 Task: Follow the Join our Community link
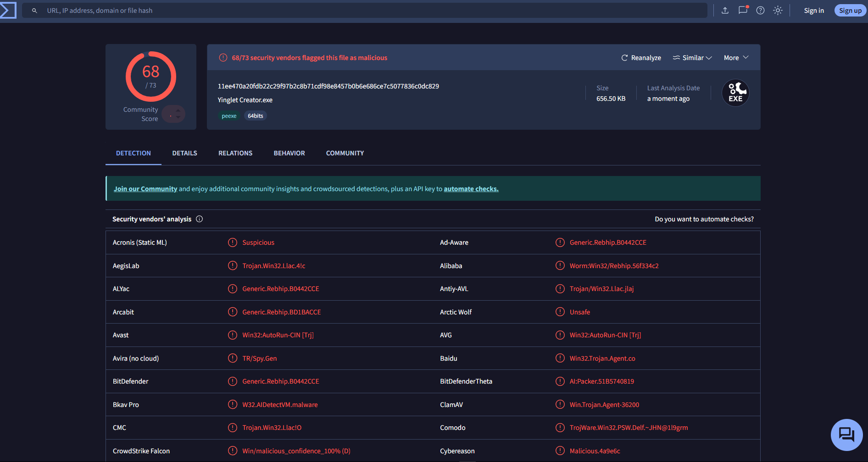(x=145, y=189)
